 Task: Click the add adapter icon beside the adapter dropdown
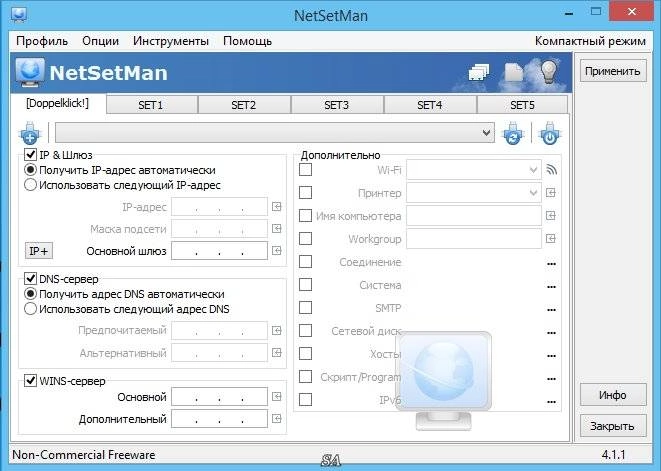pos(30,133)
